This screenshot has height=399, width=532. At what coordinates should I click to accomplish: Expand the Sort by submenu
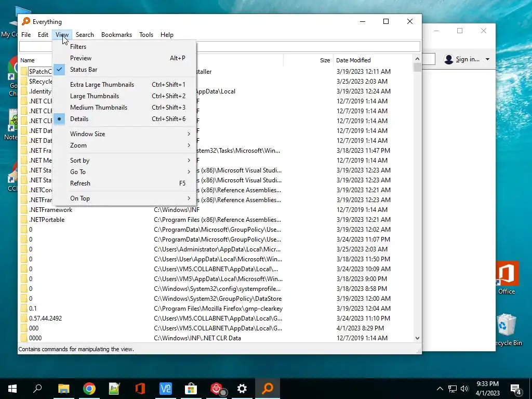[124, 161]
